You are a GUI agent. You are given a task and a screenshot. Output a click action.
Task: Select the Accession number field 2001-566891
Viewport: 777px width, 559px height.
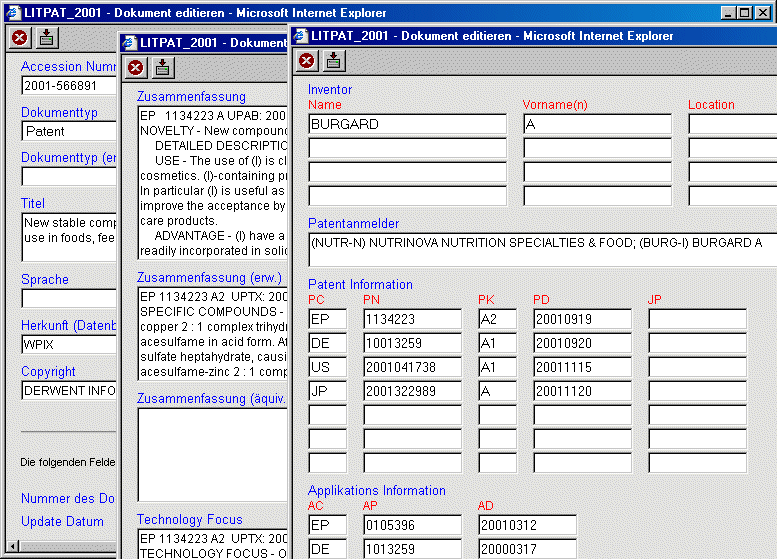click(x=68, y=86)
